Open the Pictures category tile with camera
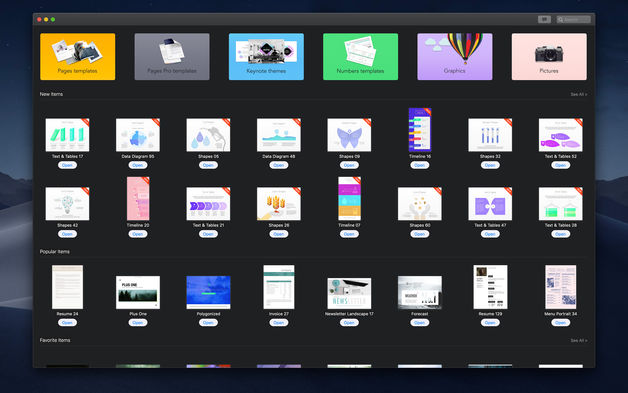The width and height of the screenshot is (628, 393). pyautogui.click(x=549, y=56)
